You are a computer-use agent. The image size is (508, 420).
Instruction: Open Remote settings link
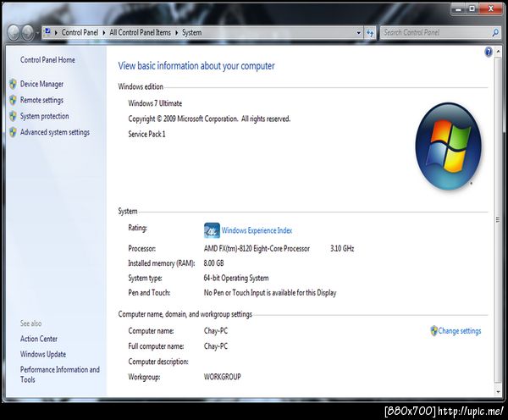tap(41, 100)
